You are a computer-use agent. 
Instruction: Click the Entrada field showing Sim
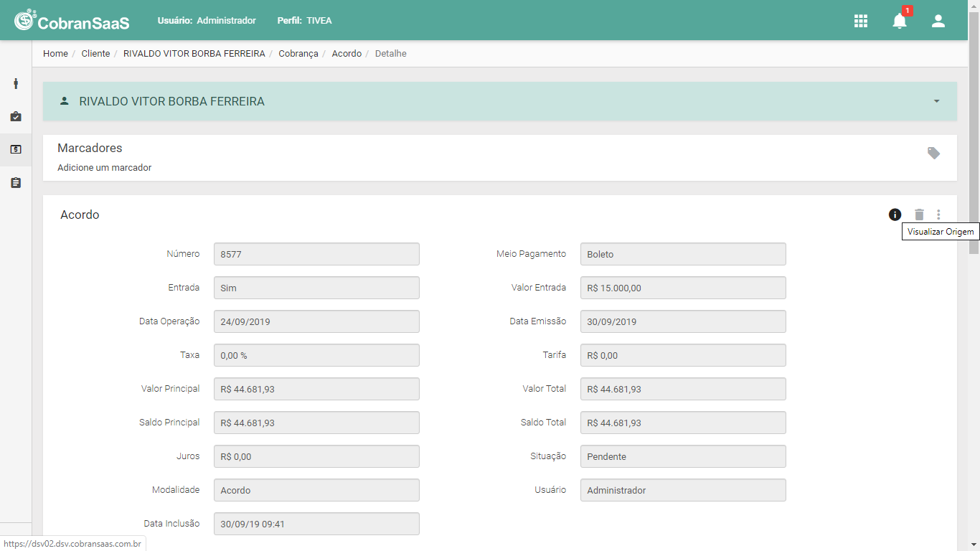(316, 288)
